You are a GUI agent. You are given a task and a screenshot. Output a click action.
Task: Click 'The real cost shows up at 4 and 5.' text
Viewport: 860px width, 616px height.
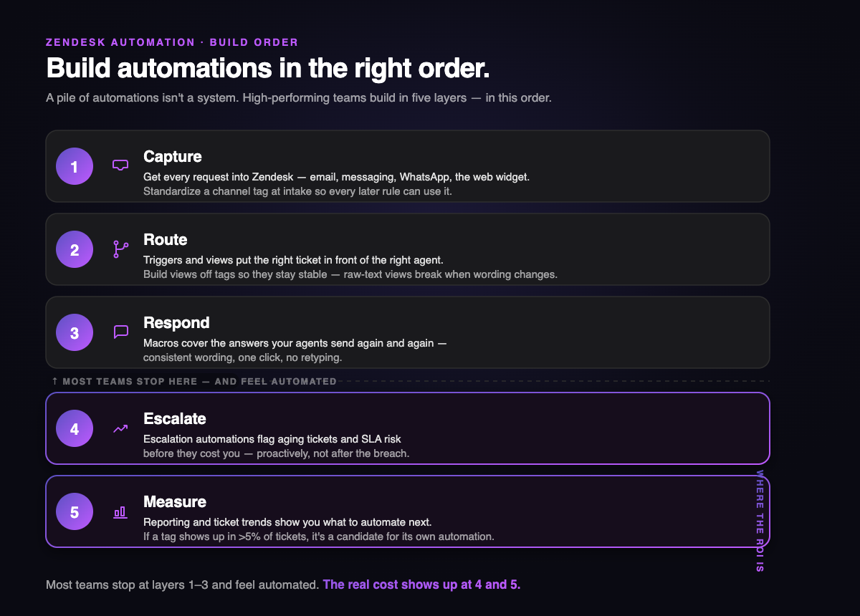point(422,584)
